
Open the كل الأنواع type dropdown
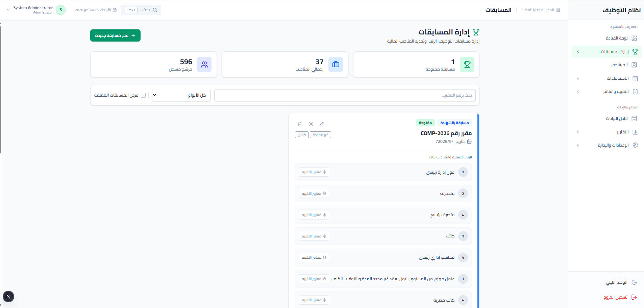(181, 95)
